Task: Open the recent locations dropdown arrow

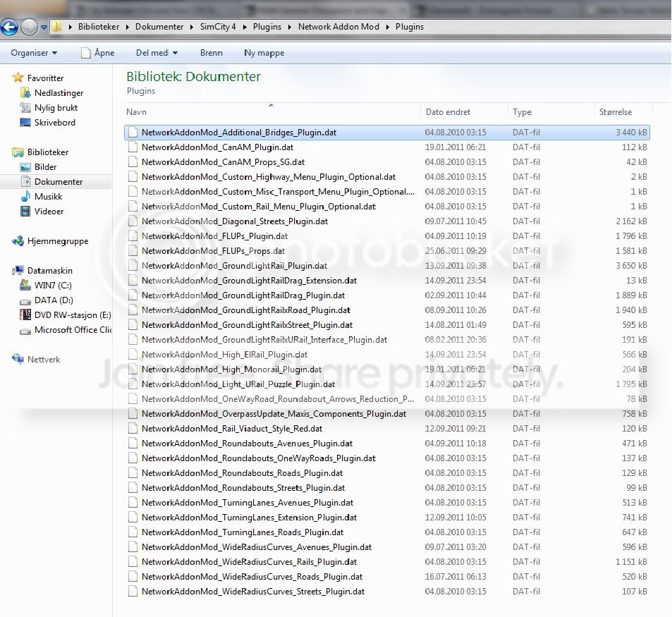Action: tap(44, 28)
